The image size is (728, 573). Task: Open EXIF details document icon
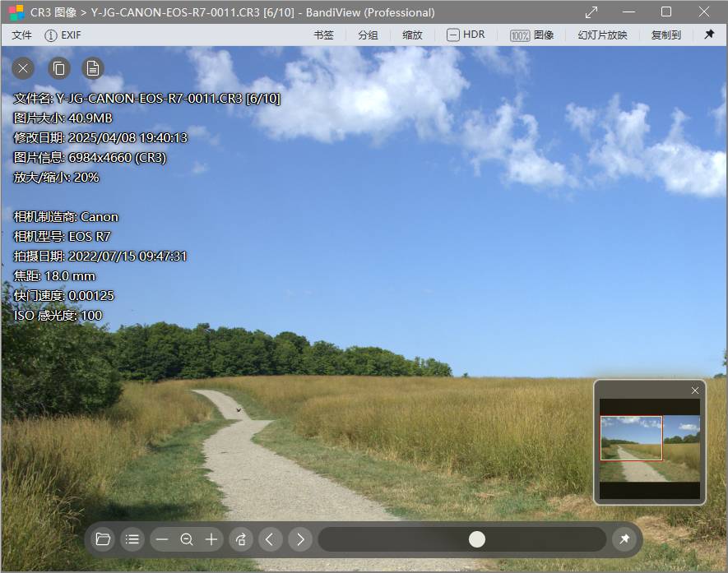93,69
